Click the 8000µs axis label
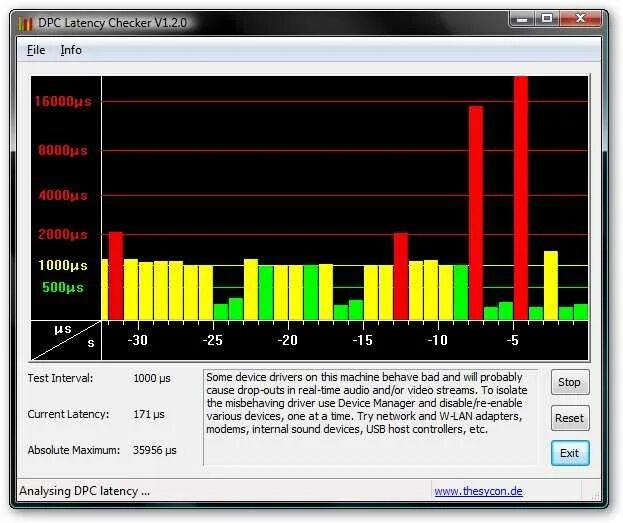623x523 pixels. [63, 151]
